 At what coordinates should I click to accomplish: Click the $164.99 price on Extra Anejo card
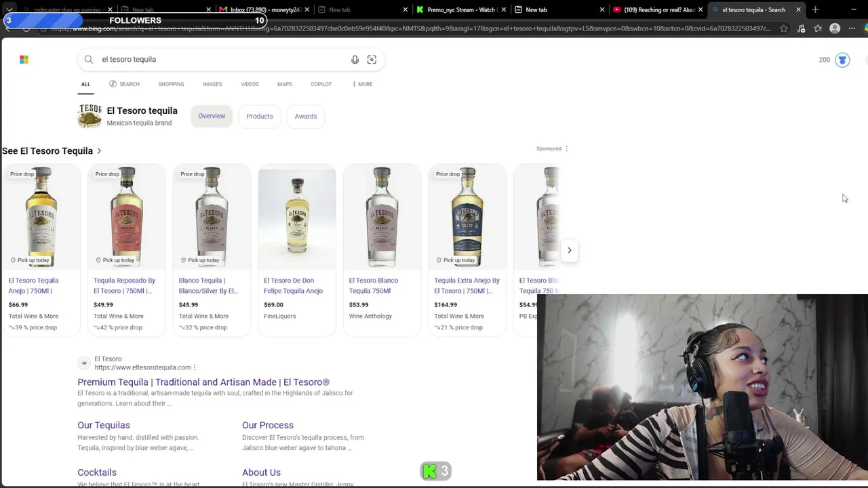(446, 305)
